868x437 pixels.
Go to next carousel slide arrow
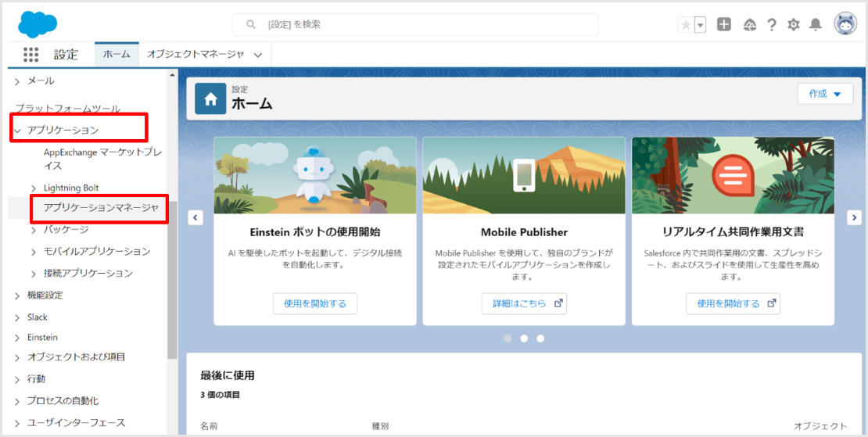pyautogui.click(x=855, y=218)
